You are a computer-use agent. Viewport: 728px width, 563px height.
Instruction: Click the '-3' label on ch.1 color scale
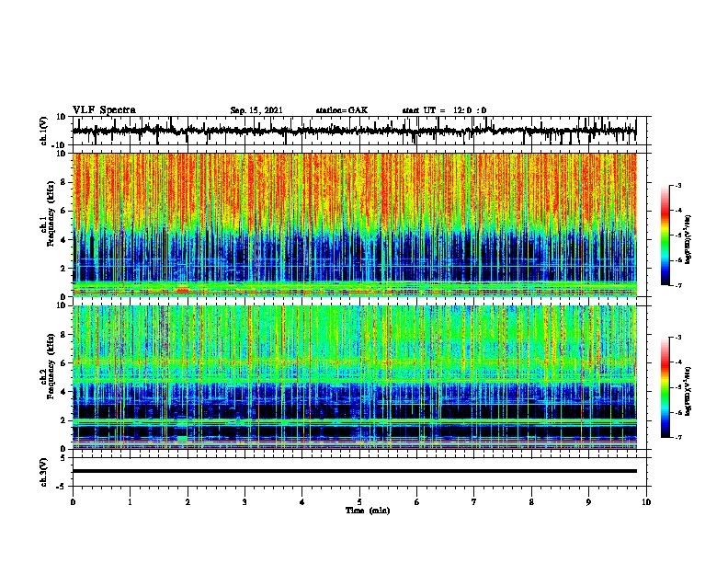(678, 185)
